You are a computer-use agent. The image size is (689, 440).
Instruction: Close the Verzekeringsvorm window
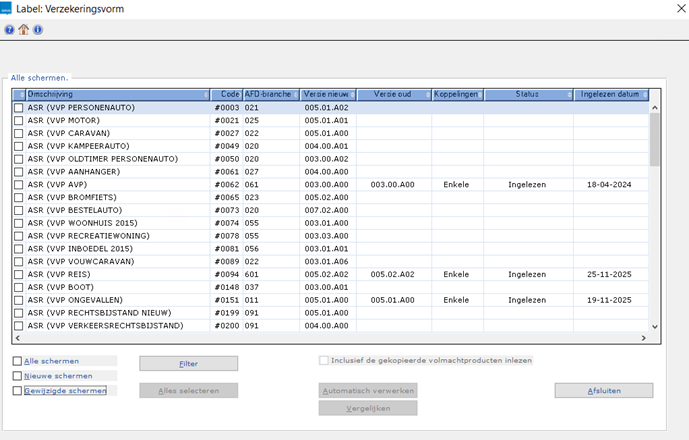(x=681, y=8)
